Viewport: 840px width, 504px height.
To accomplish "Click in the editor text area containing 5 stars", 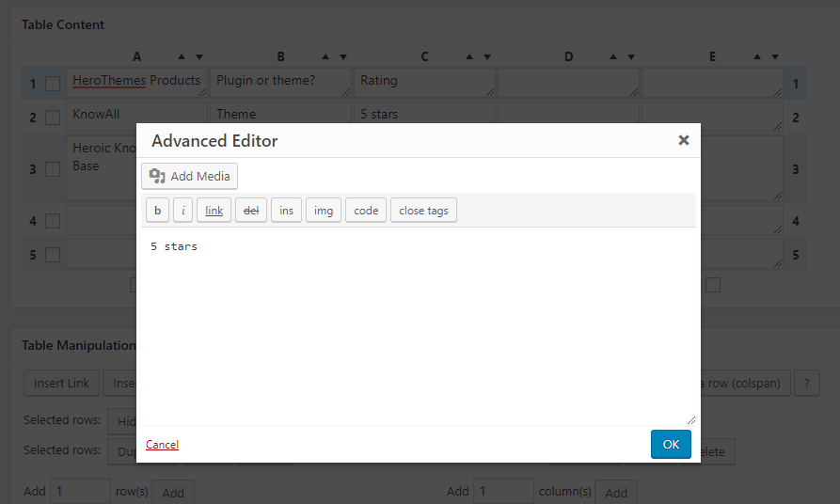I will [x=419, y=327].
